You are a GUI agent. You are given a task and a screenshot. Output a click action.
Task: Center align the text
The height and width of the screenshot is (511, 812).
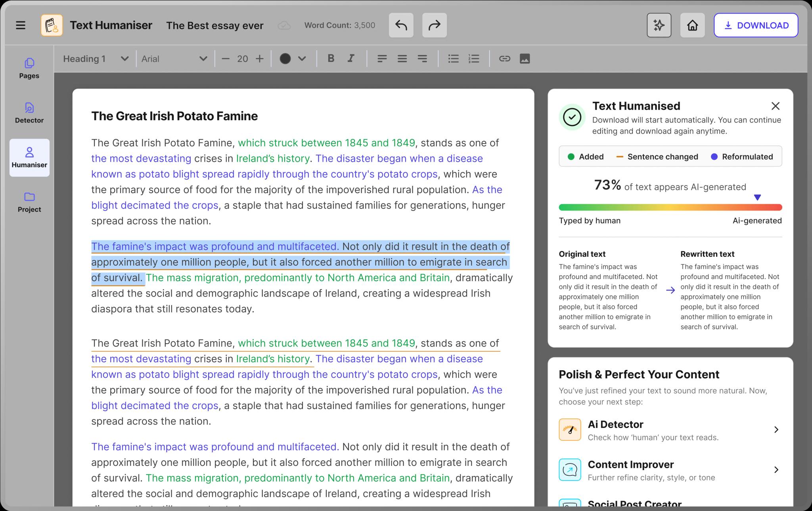(402, 59)
